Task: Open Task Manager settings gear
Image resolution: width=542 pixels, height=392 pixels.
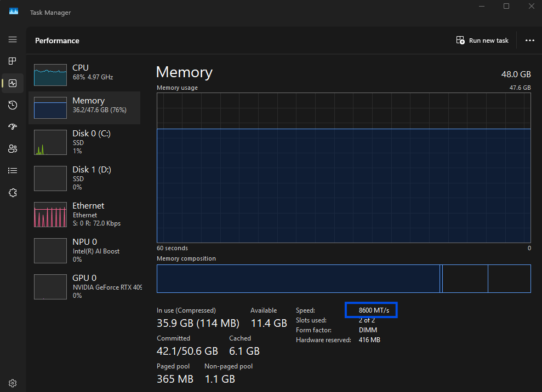Action: tap(12, 383)
